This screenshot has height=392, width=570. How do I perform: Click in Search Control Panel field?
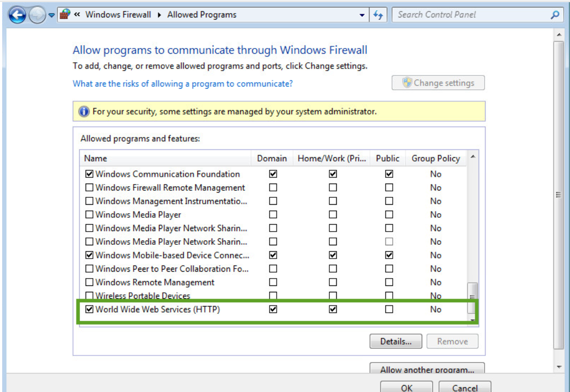pos(471,15)
